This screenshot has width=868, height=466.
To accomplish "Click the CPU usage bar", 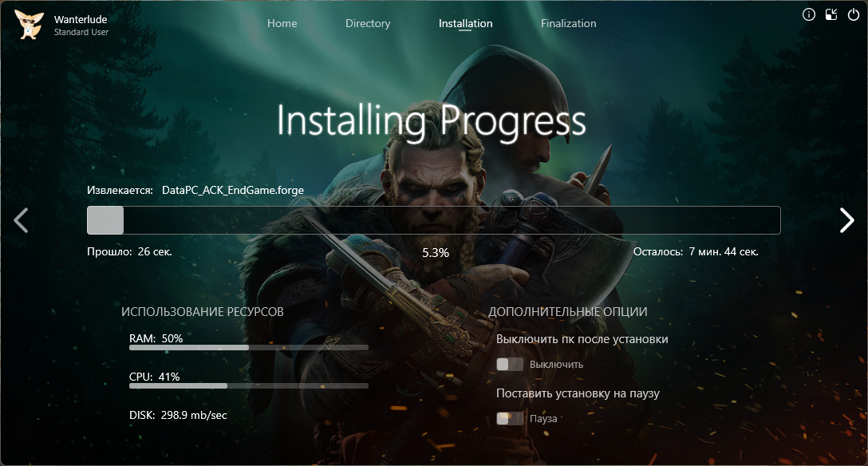I will 249,385.
